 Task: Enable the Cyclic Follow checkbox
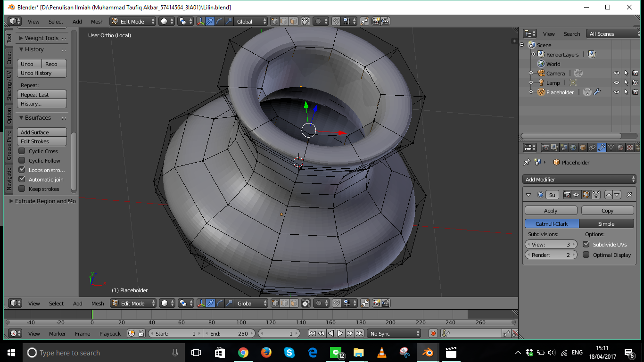click(x=22, y=160)
